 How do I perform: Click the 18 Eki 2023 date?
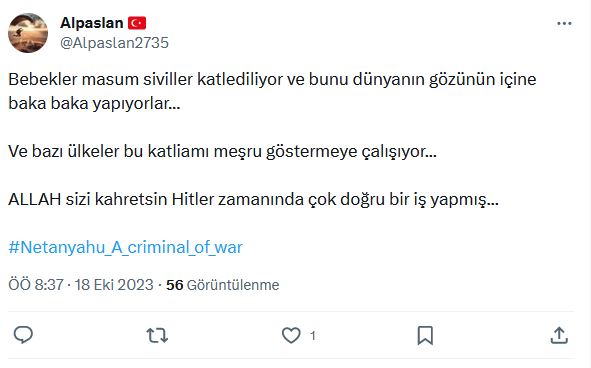114,285
